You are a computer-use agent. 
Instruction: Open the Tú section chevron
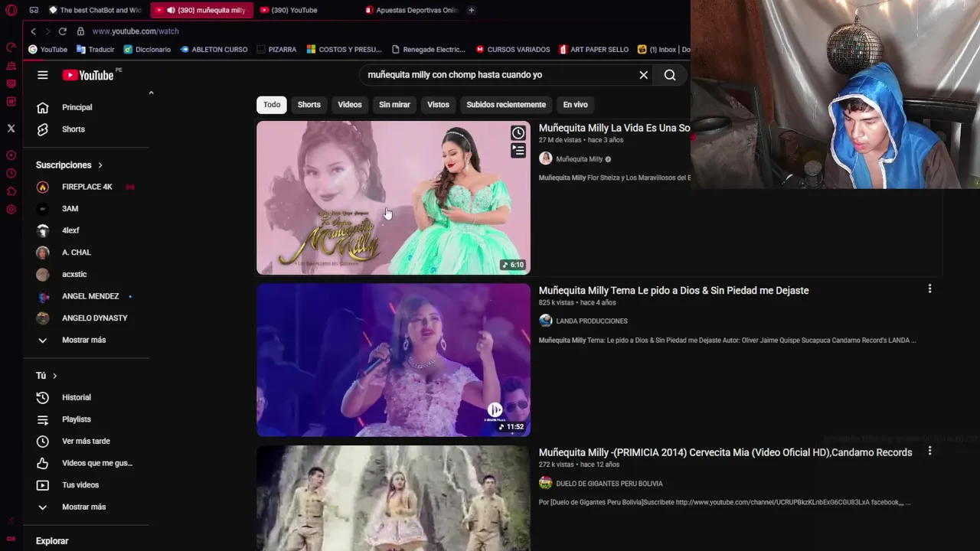pyautogui.click(x=54, y=376)
